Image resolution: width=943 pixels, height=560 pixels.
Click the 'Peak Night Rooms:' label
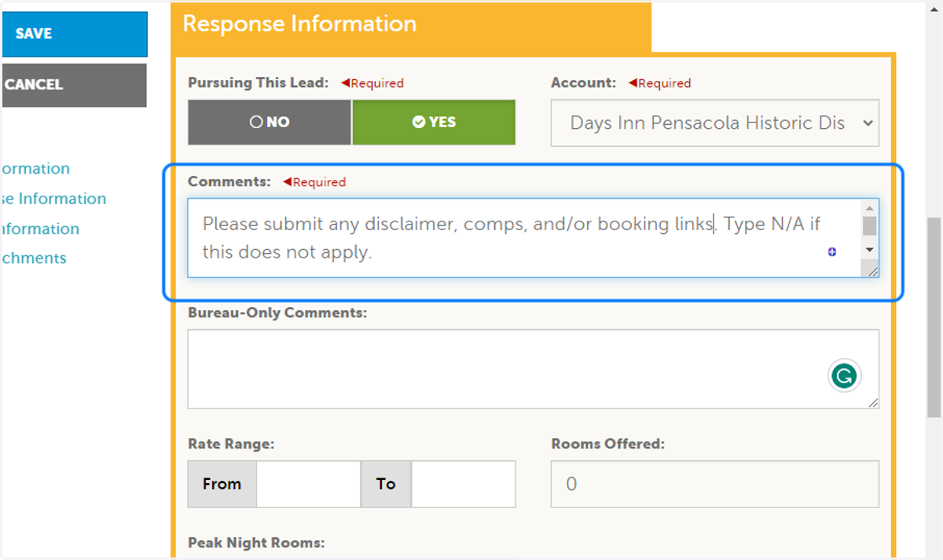pyautogui.click(x=256, y=543)
